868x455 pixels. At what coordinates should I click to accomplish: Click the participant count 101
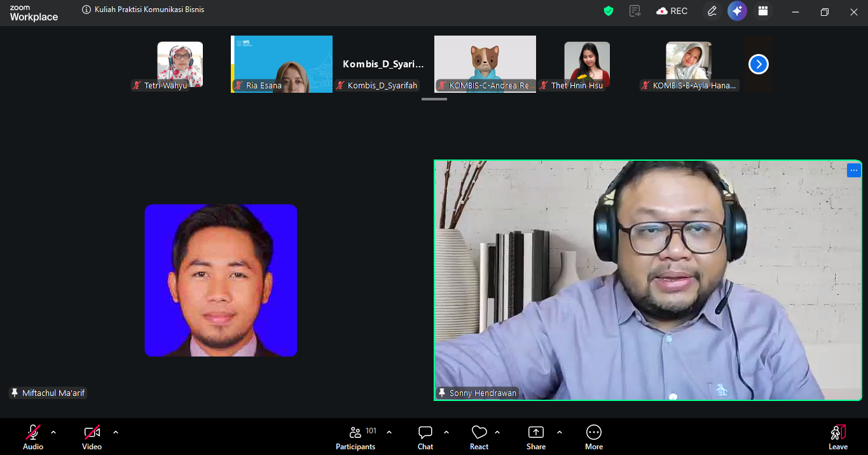tap(371, 431)
